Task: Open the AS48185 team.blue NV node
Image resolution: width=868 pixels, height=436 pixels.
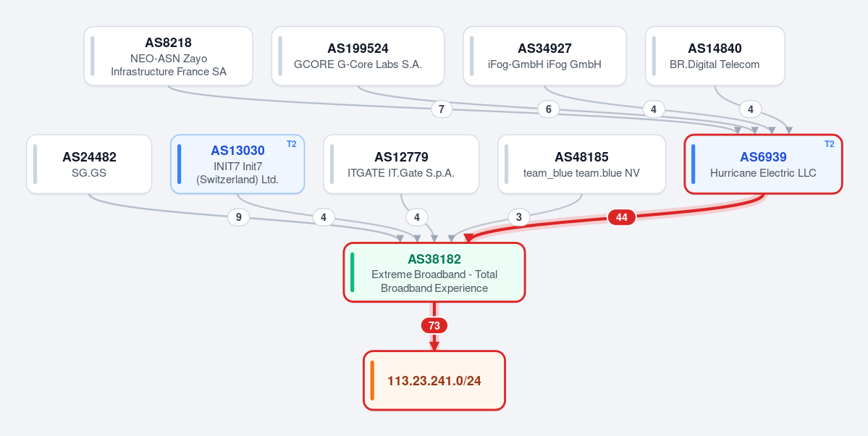Action: click(581, 164)
